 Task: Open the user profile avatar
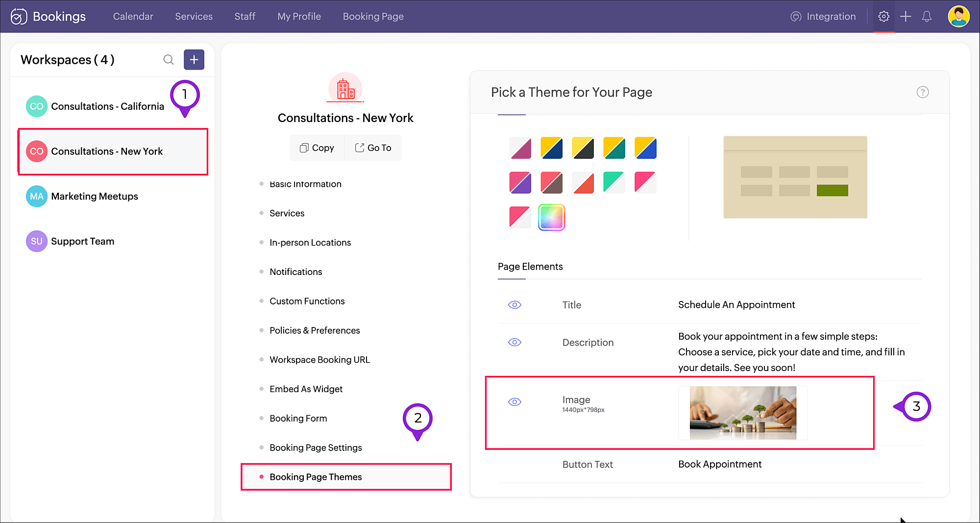click(x=958, y=17)
